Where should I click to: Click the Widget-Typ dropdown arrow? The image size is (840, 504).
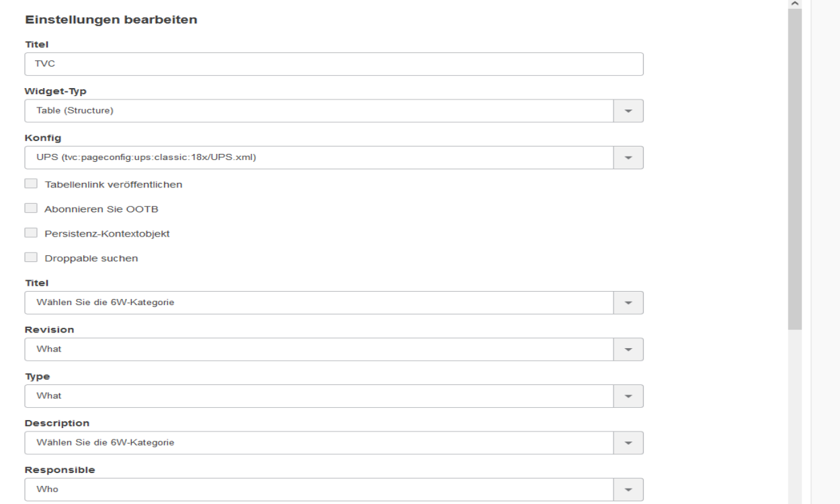pos(629,111)
